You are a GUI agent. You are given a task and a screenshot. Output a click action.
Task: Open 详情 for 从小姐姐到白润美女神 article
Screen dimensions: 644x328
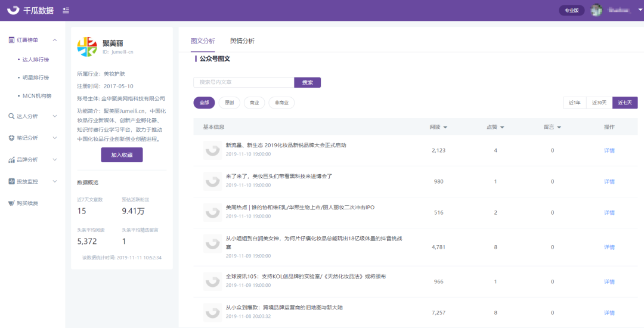(609, 247)
